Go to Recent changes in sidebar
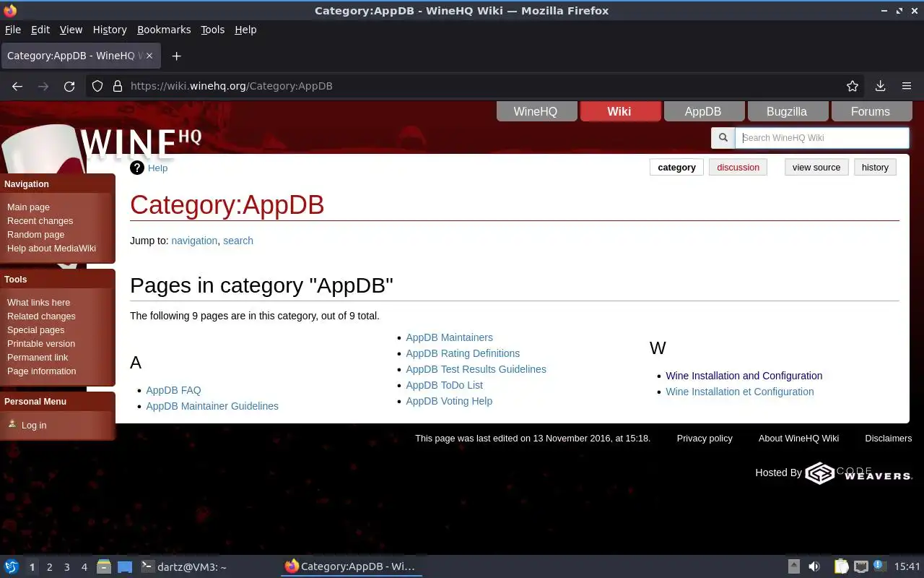The height and width of the screenshot is (578, 924). (40, 220)
